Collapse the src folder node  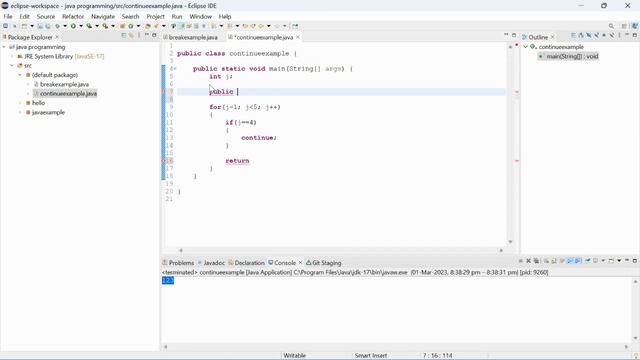pyautogui.click(x=12, y=65)
